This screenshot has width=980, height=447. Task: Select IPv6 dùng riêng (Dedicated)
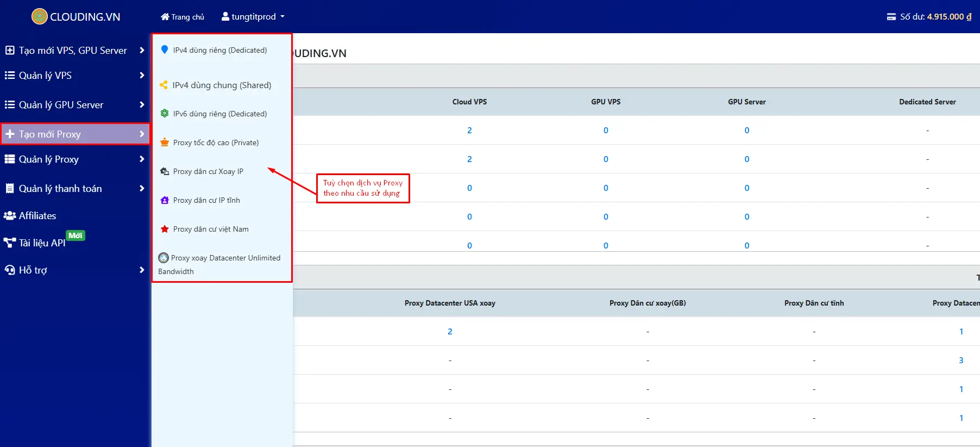click(x=220, y=114)
